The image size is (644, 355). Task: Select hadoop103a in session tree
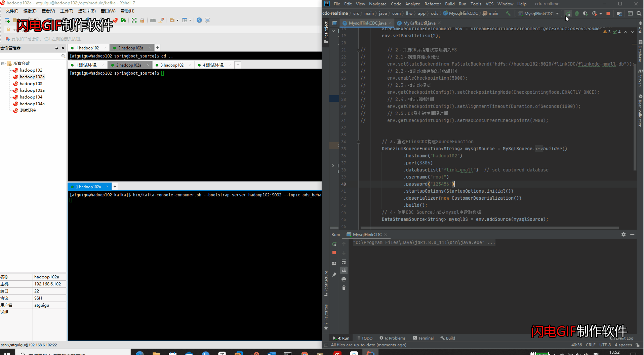pos(32,90)
